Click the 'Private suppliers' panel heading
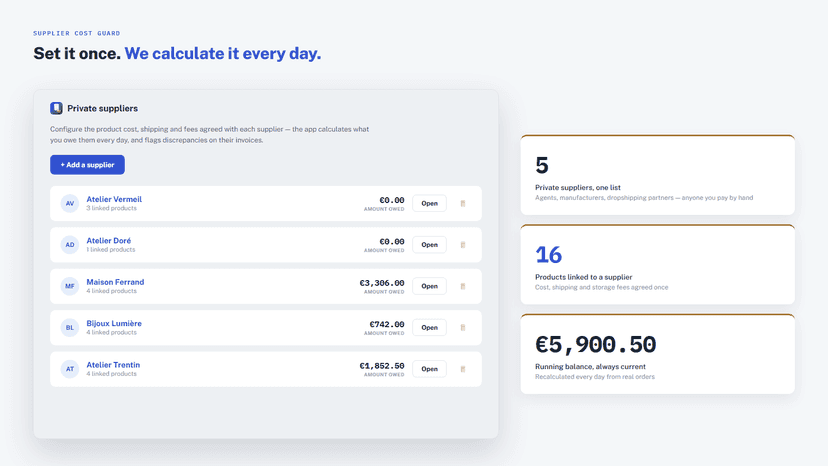 click(102, 108)
